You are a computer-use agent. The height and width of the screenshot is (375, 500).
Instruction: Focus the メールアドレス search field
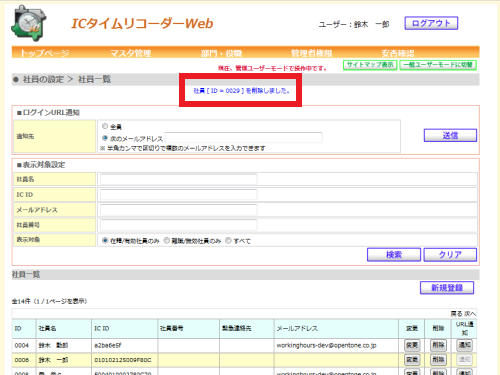(179, 210)
